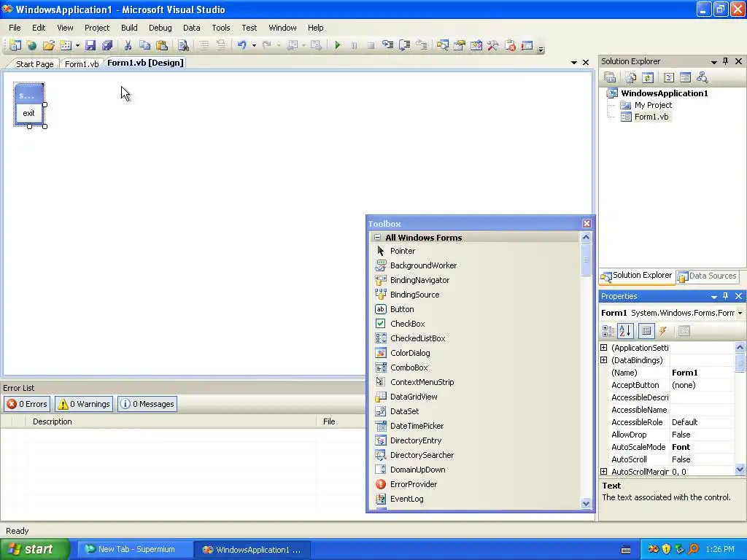
Task: Start debugging with the green play icon
Action: (337, 45)
